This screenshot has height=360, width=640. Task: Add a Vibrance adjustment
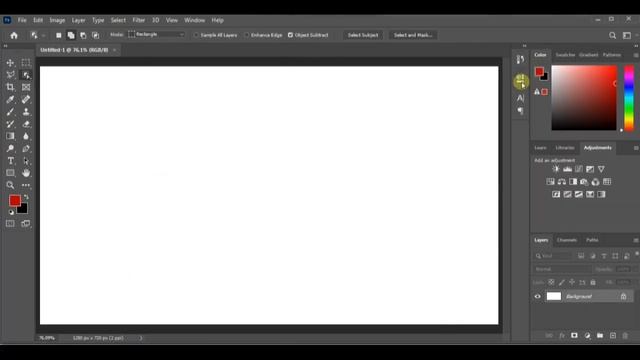tap(601, 169)
